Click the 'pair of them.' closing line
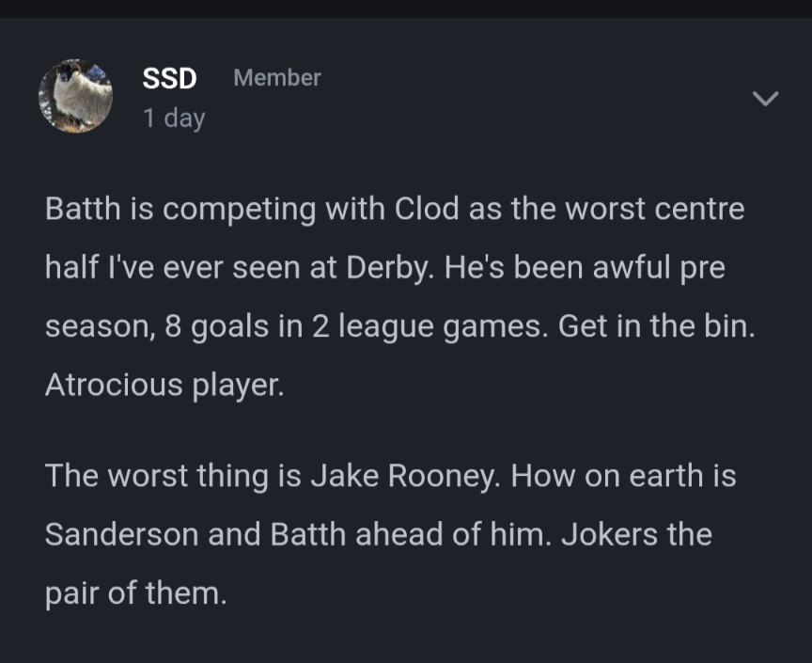 point(135,593)
